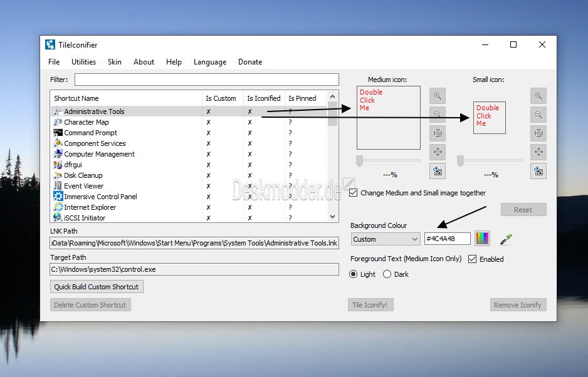Click the Target Path control.exe field
The width and height of the screenshot is (588, 377).
coord(194,269)
